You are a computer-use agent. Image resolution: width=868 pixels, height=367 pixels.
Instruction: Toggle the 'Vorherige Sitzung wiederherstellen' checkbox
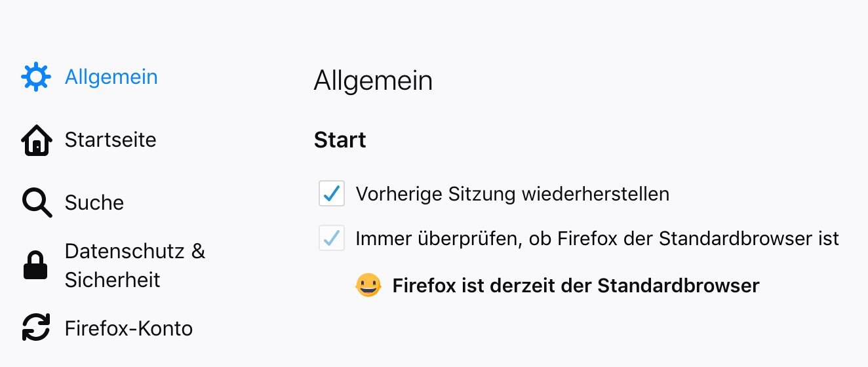click(x=332, y=194)
